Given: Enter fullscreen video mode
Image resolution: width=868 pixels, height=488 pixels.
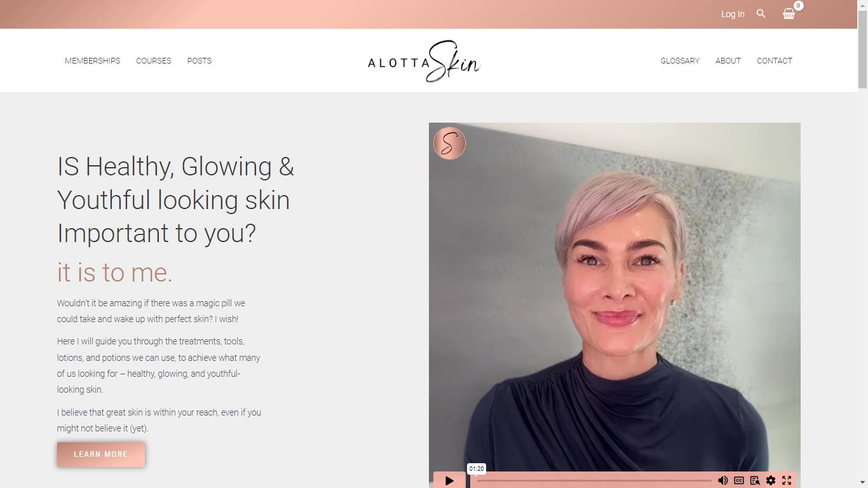Looking at the screenshot, I should click(x=787, y=480).
